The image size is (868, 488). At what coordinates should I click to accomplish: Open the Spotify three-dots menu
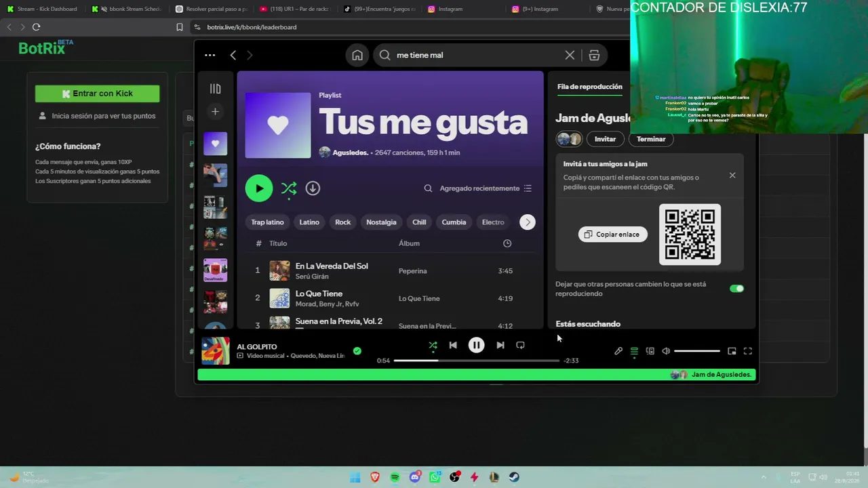click(x=210, y=55)
